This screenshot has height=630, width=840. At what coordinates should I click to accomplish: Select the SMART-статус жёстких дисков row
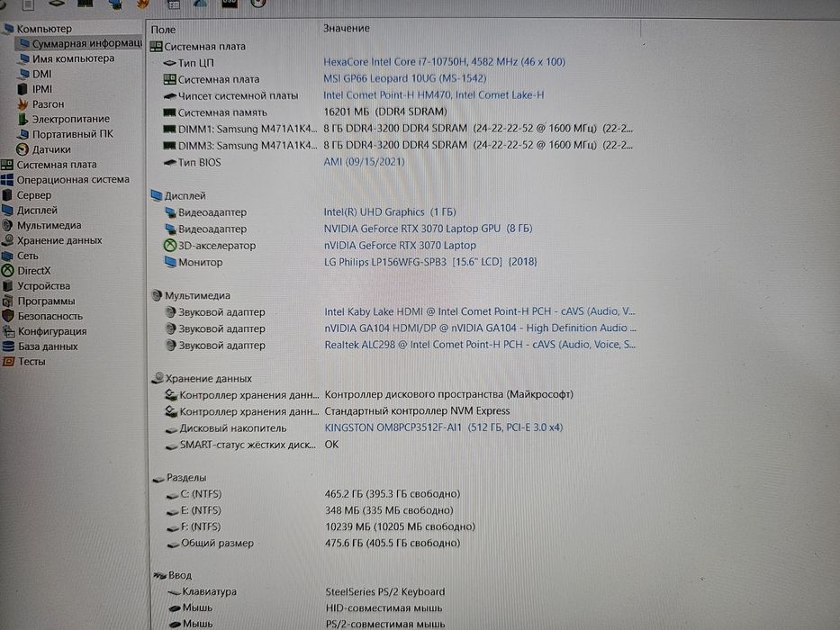[x=252, y=445]
